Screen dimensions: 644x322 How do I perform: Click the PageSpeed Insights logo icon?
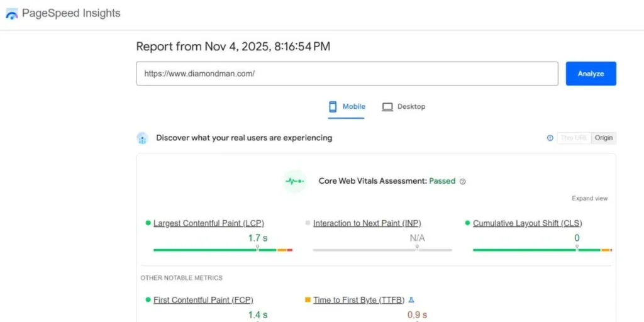click(12, 14)
